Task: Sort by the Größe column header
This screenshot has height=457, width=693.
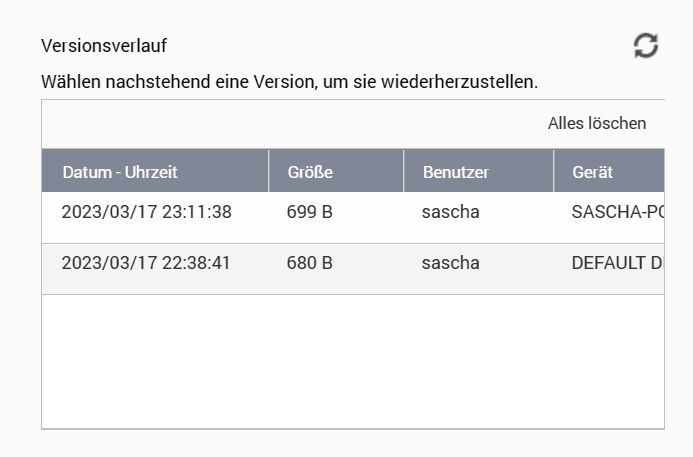Action: [309, 172]
